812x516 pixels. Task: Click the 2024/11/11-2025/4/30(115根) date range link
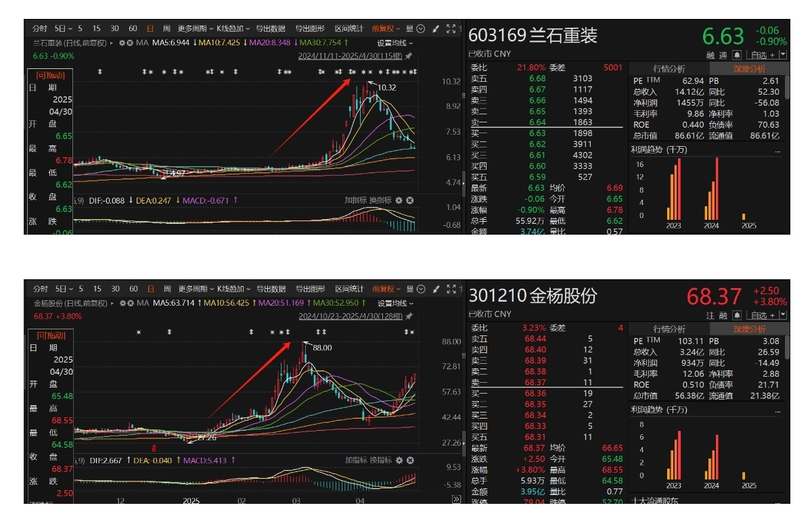coord(351,55)
